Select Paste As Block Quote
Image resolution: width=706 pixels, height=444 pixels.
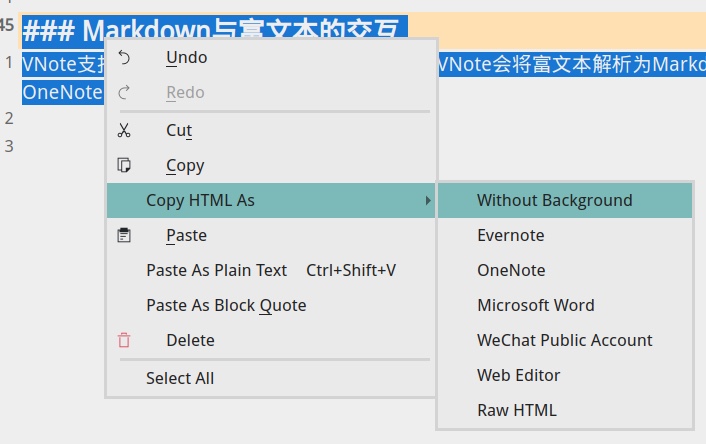pos(226,305)
